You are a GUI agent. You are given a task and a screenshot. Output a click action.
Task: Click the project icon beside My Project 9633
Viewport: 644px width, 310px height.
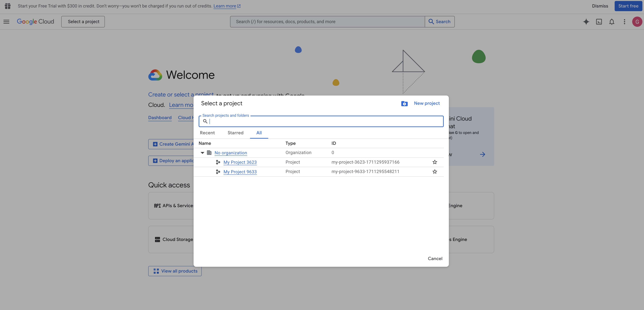click(x=218, y=172)
